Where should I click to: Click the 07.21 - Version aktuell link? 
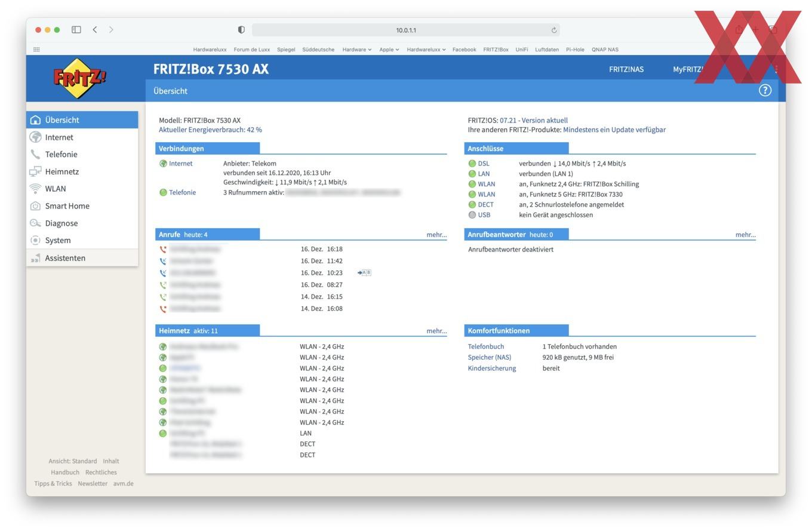click(x=534, y=120)
